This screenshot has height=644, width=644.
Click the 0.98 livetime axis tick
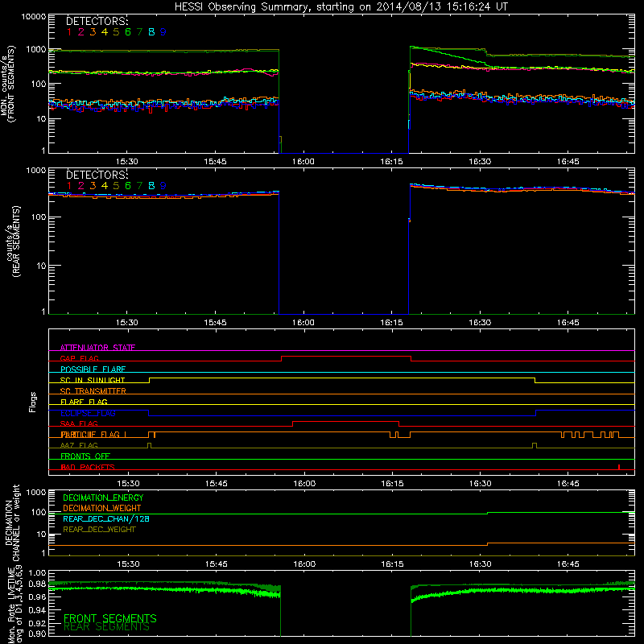(x=37, y=584)
